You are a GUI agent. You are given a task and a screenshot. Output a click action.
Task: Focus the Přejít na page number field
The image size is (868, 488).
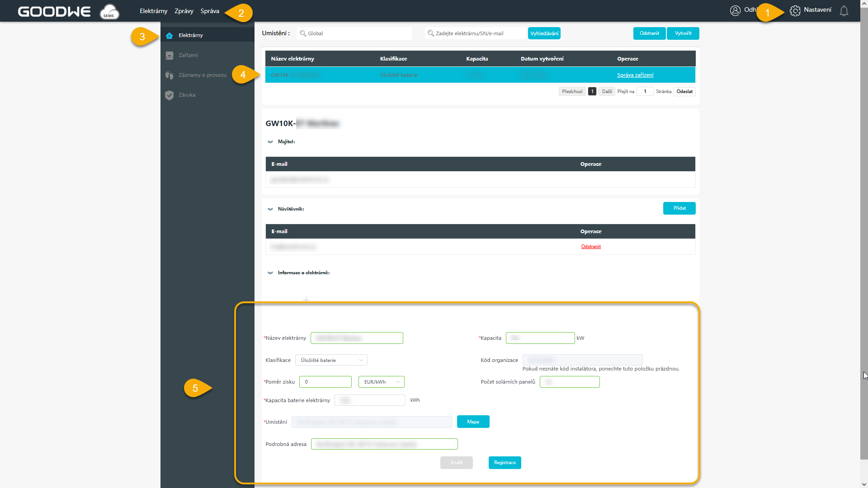pos(645,91)
